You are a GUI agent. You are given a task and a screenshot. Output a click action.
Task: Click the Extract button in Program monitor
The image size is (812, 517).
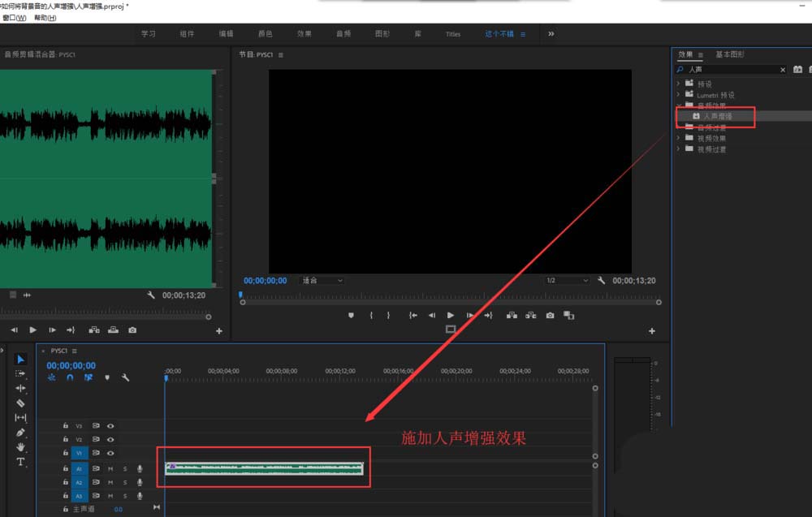(x=531, y=315)
